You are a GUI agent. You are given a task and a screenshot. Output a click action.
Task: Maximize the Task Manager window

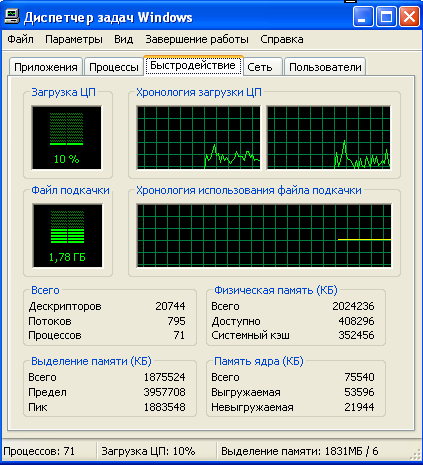(386, 17)
